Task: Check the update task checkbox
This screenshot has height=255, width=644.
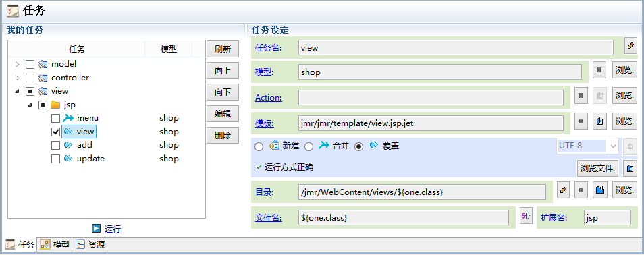Action: pyautogui.click(x=55, y=159)
